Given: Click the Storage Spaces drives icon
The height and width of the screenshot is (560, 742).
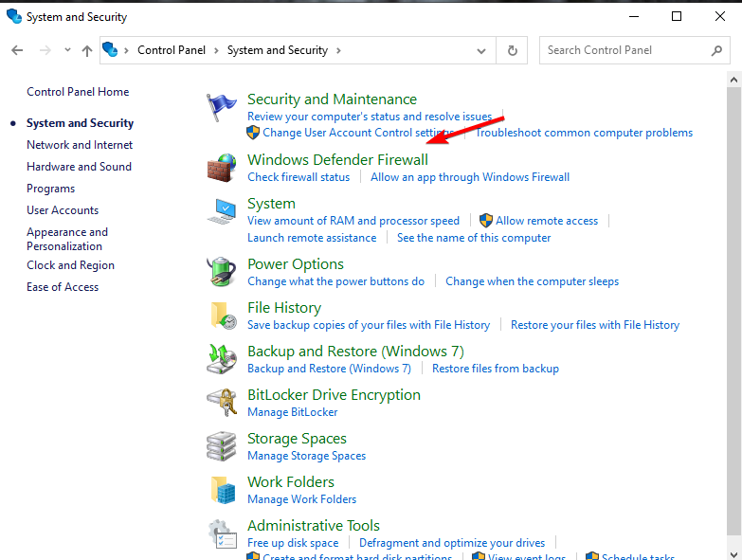Looking at the screenshot, I should (222, 446).
